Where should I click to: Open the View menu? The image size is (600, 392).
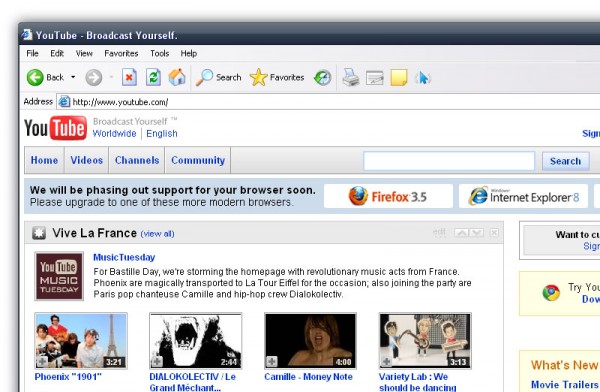click(x=84, y=53)
